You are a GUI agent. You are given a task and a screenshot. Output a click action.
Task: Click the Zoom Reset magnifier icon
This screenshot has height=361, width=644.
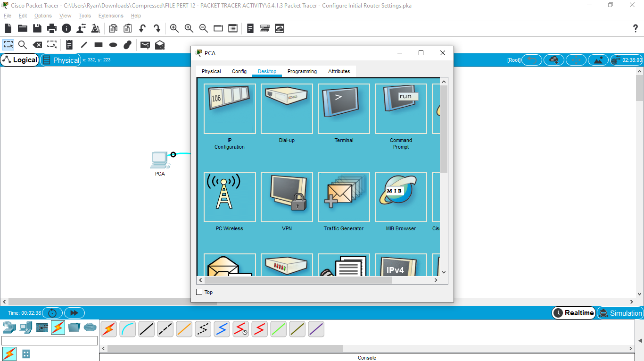pos(189,28)
